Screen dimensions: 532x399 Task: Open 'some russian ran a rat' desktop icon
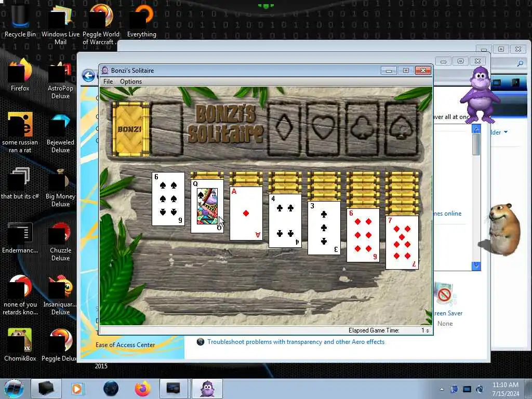pyautogui.click(x=20, y=133)
